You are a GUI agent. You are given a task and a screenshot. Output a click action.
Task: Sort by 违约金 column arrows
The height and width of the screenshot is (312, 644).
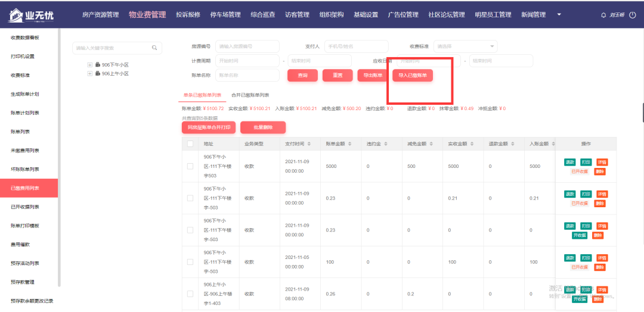click(386, 144)
